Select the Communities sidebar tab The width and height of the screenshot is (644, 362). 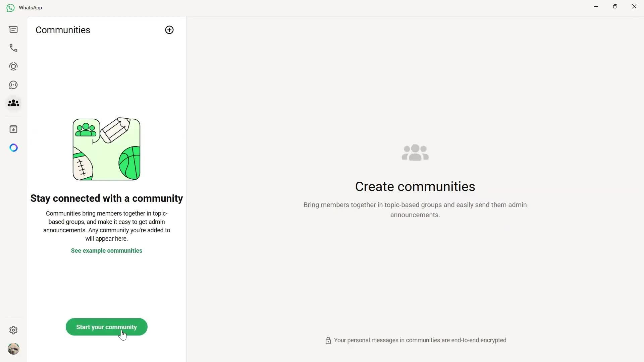click(x=13, y=103)
